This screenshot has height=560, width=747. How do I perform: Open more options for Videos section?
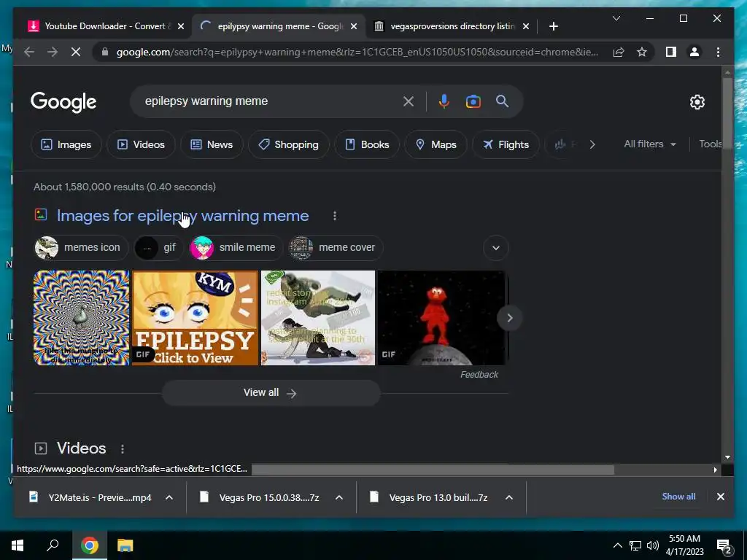pos(123,448)
